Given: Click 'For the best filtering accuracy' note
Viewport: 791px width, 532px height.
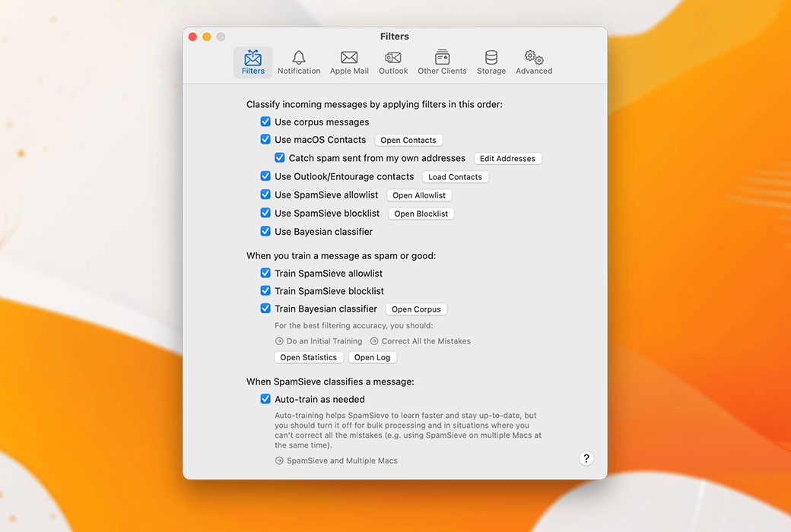Looking at the screenshot, I should (354, 326).
